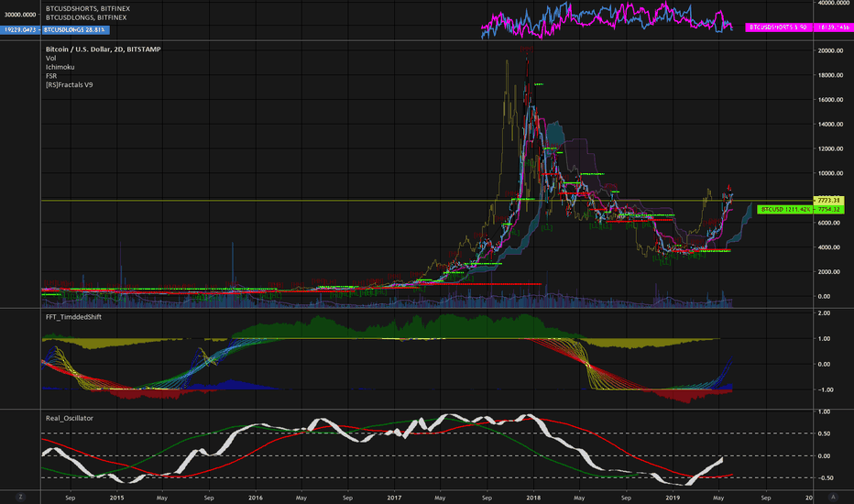
Task: Click the 7754.32 green price label
Action: (x=828, y=209)
